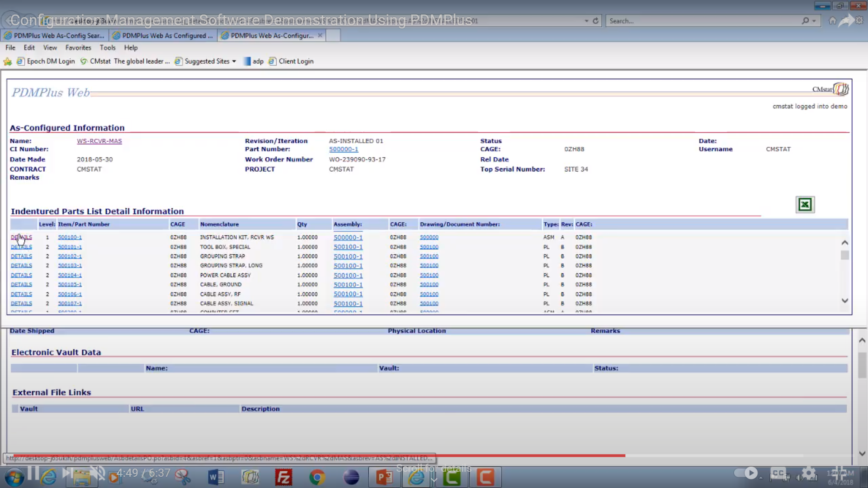Open the WS-RCVR-MAS configuration item link
868x488 pixels.
[99, 141]
